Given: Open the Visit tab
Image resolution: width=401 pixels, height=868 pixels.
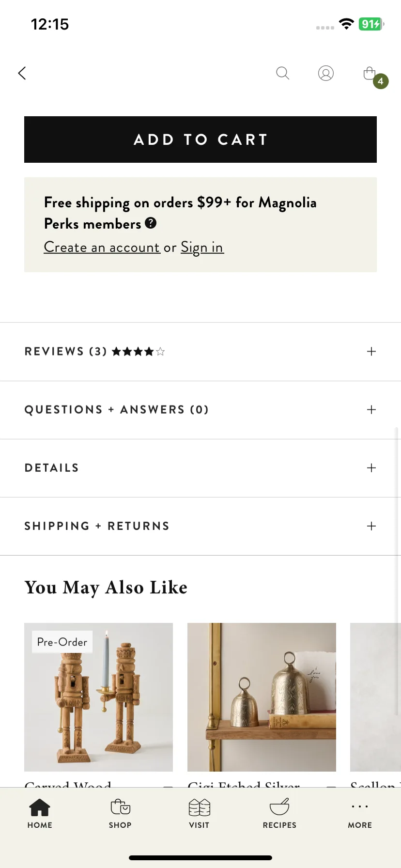Looking at the screenshot, I should (x=199, y=814).
